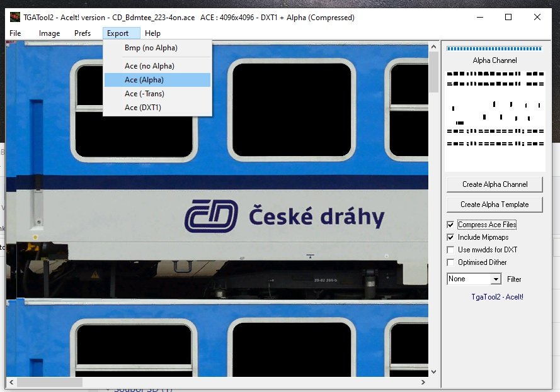Uncheck Include Mipmaps option

450,237
